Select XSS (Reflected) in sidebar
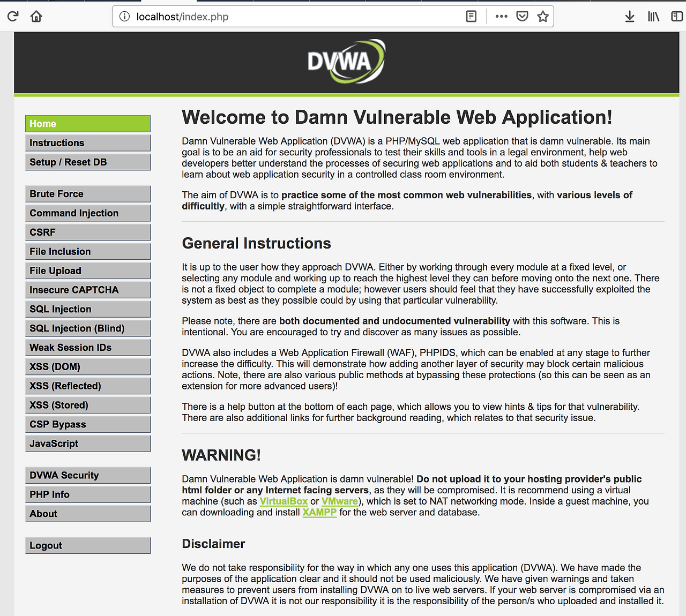 coord(88,386)
